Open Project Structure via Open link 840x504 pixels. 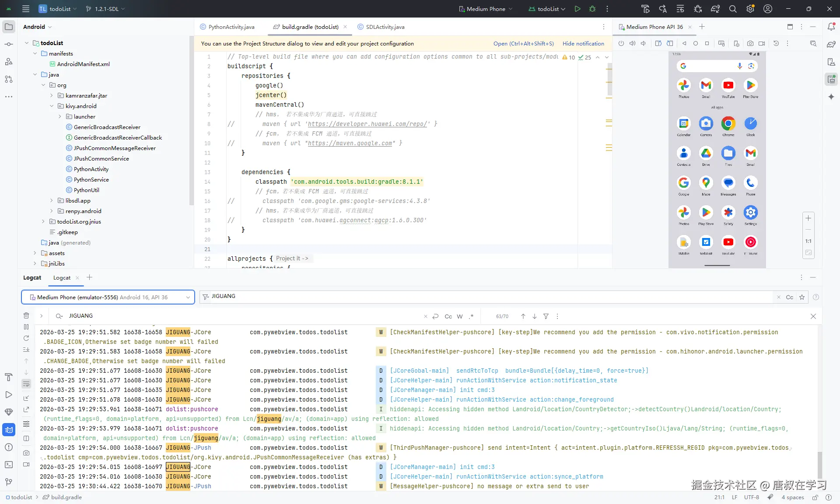pyautogui.click(x=523, y=44)
